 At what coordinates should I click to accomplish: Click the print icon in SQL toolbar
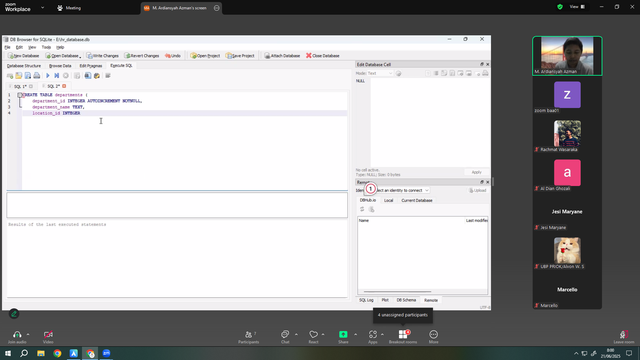pos(37,76)
